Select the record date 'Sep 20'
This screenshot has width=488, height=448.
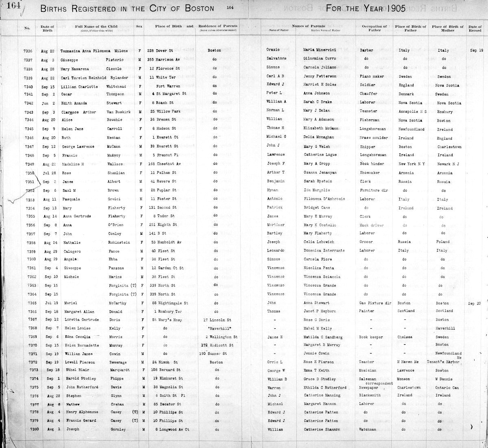point(475,303)
